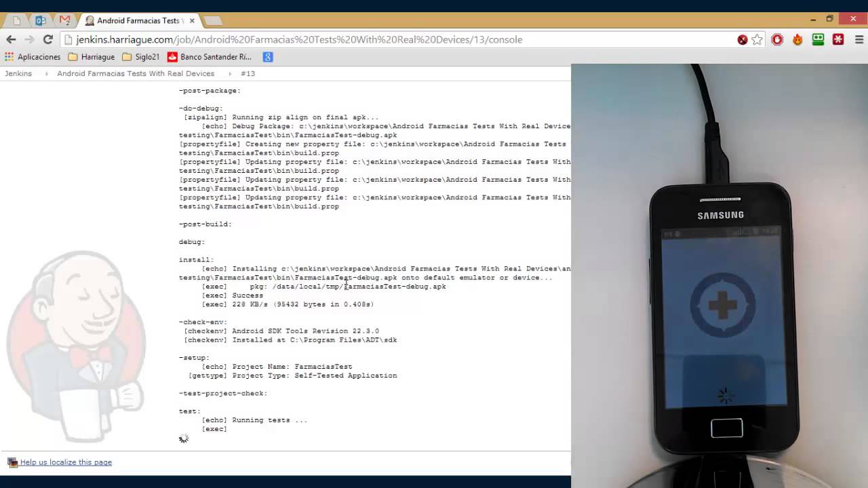Switch to the blank page tab
This screenshot has height=488, width=868.
click(x=17, y=20)
